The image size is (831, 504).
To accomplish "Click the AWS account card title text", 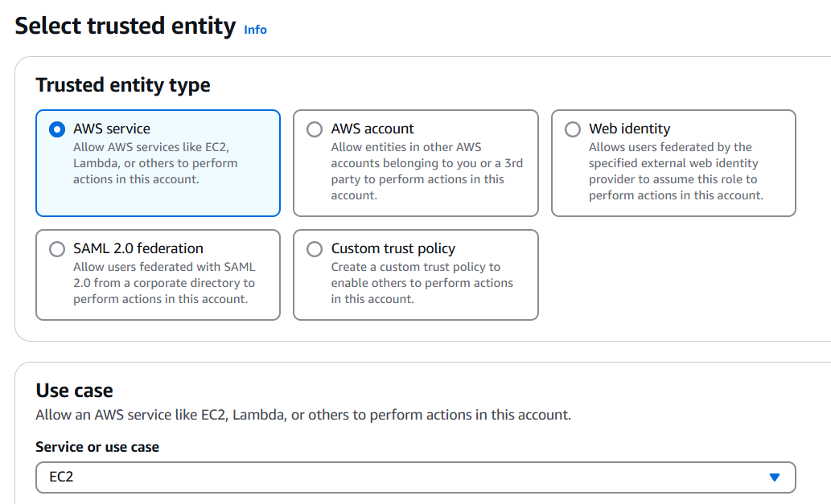I will (x=372, y=129).
